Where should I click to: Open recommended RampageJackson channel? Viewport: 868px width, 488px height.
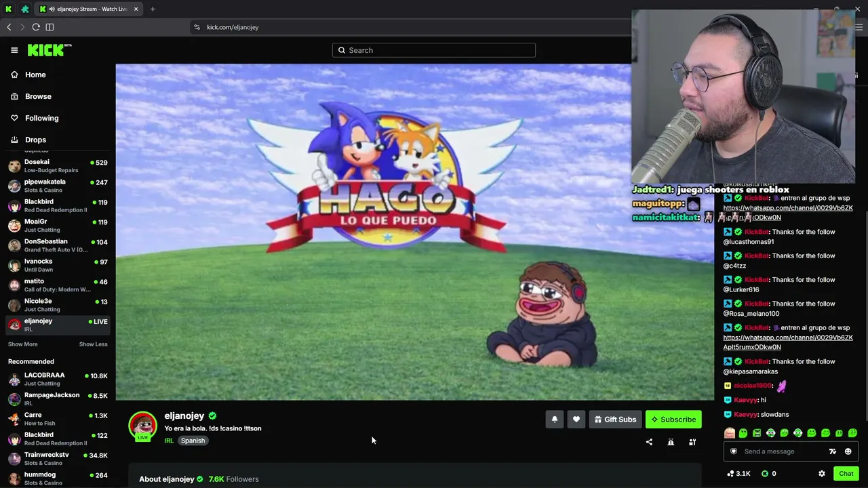(x=57, y=399)
